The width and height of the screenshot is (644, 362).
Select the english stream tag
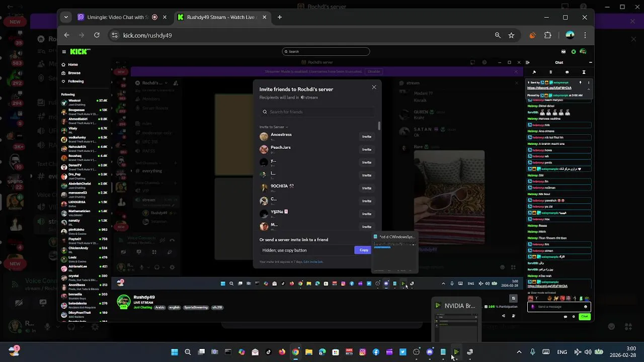(174, 307)
